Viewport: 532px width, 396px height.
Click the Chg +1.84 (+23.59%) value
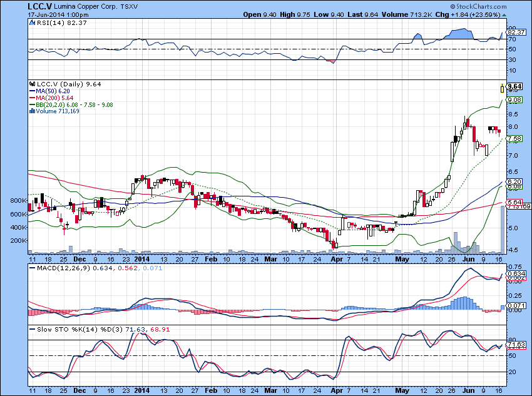point(468,14)
